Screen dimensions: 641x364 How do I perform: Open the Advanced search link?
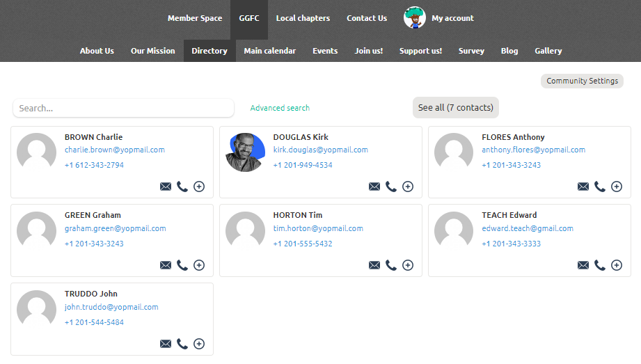coord(280,108)
